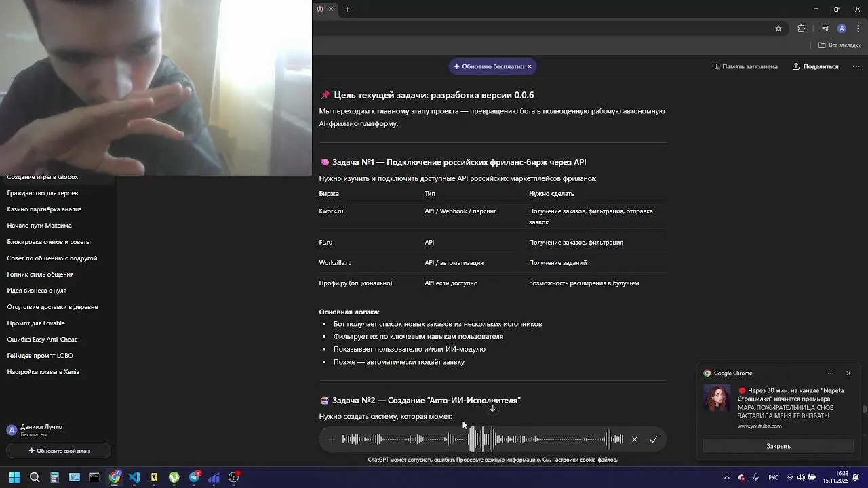The height and width of the screenshot is (488, 868).
Task: Open Telegram from the taskbar
Action: (194, 477)
